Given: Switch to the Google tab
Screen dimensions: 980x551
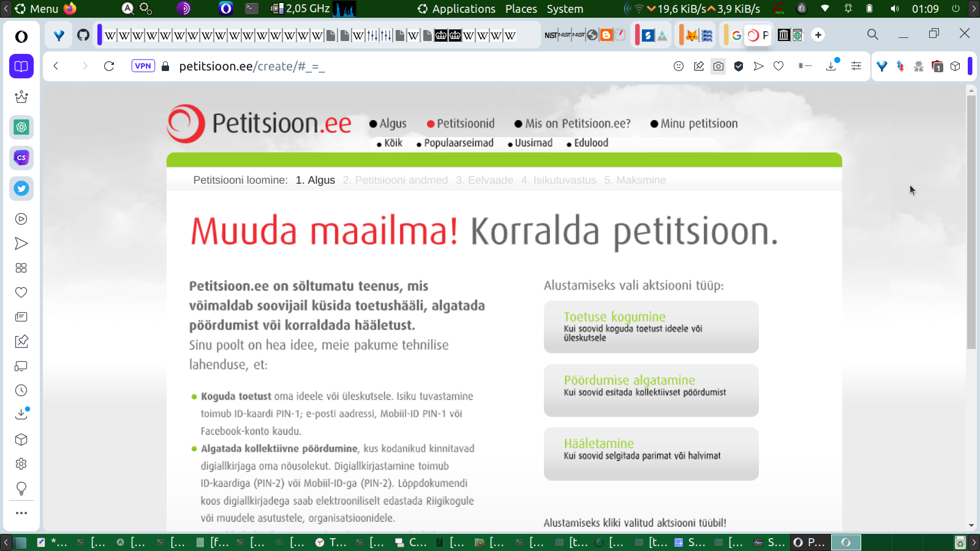Looking at the screenshot, I should 736,35.
